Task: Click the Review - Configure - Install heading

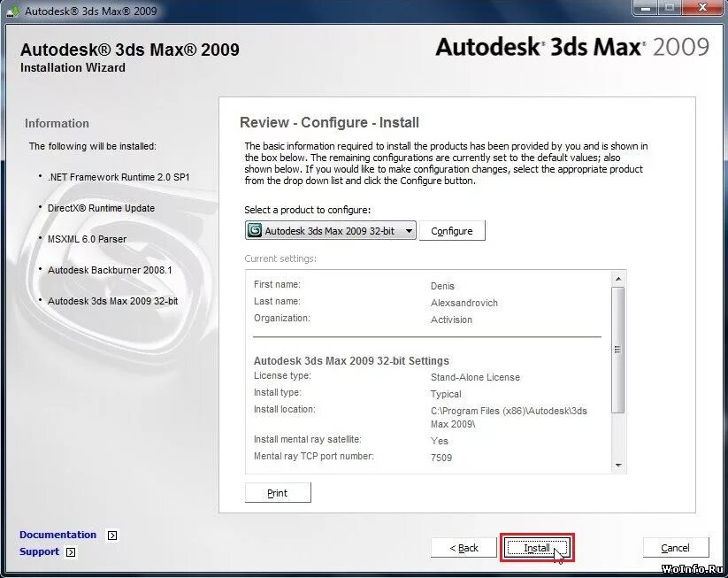Action: point(328,122)
